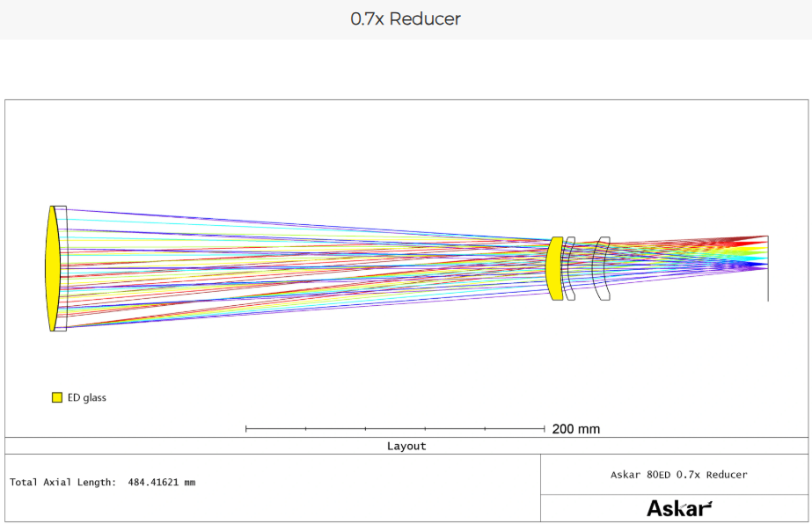The height and width of the screenshot is (524, 812).
Task: Click the "Total Axial Length" text
Action: coord(62,483)
